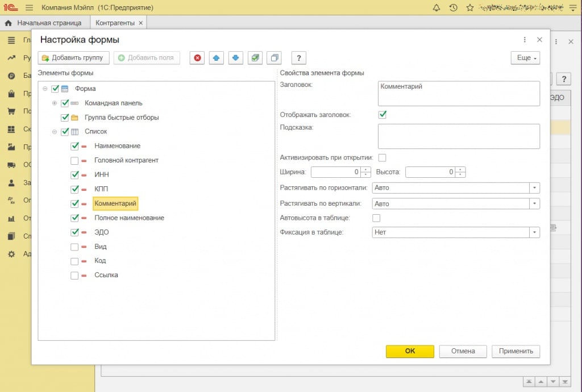Tick the Автовысота в таблице checkbox
The height and width of the screenshot is (392, 582).
pos(376,218)
